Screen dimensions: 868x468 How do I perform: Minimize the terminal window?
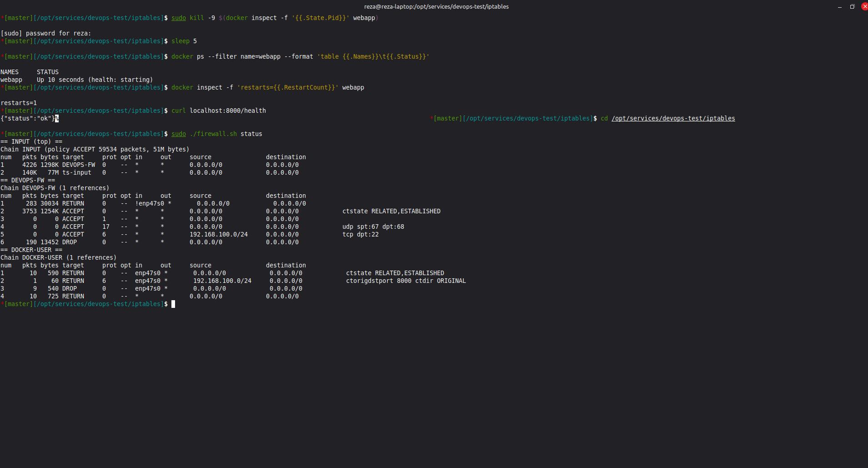[x=840, y=7]
